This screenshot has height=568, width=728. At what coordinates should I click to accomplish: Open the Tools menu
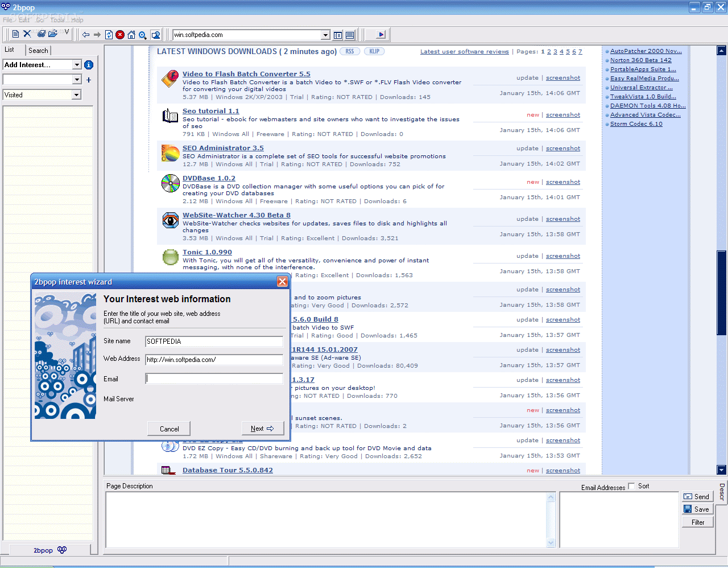pyautogui.click(x=57, y=19)
